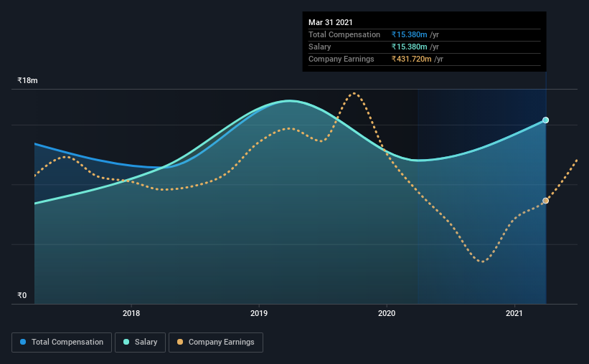Image resolution: width=589 pixels, height=364 pixels.
Task: Toggle the Salary legend button
Action: (x=140, y=343)
